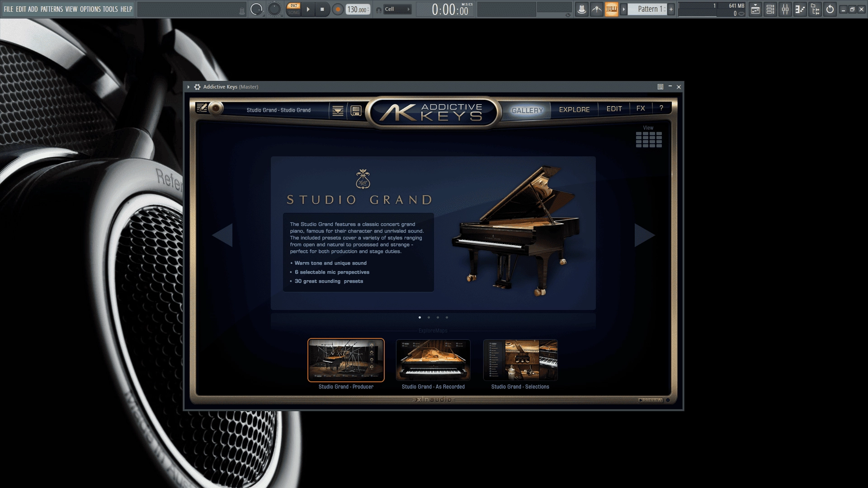
Task: Click the Studio Grand piano image
Action: (516, 231)
